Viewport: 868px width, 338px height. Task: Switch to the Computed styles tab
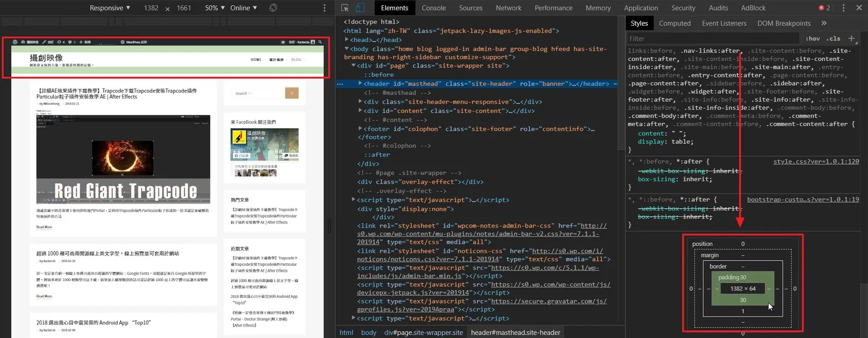675,23
